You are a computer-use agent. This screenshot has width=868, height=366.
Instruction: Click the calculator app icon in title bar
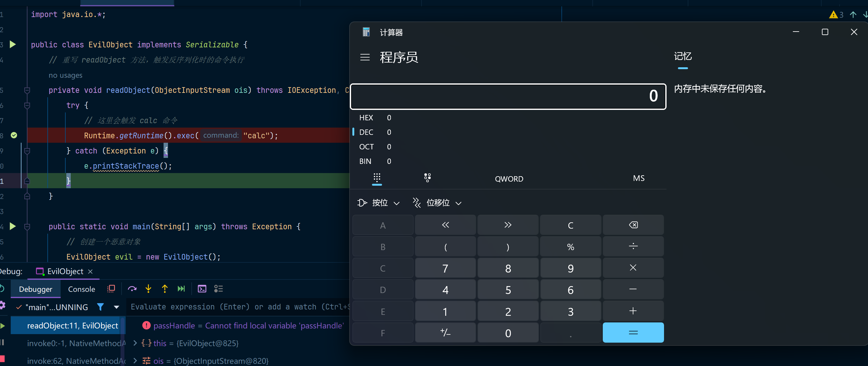coord(366,32)
